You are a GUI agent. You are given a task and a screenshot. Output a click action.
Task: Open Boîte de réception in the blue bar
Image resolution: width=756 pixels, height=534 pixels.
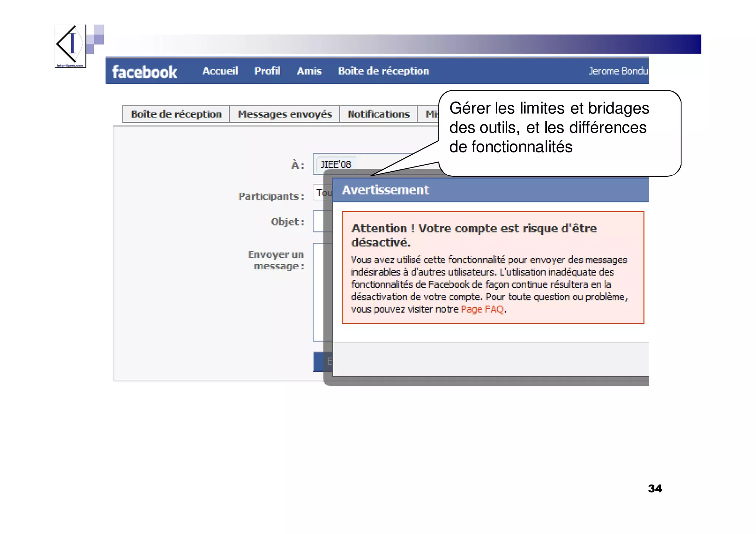click(x=384, y=71)
